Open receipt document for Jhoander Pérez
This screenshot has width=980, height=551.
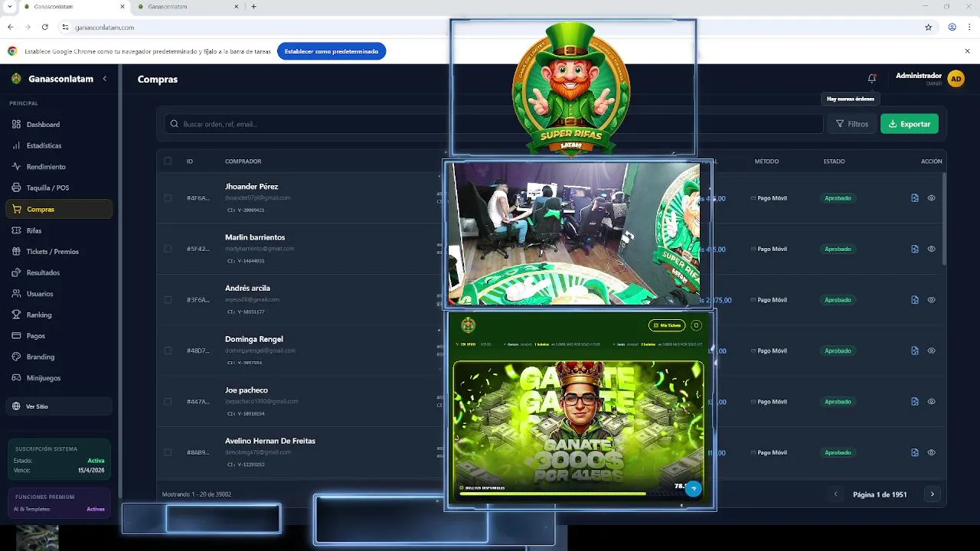[915, 197]
